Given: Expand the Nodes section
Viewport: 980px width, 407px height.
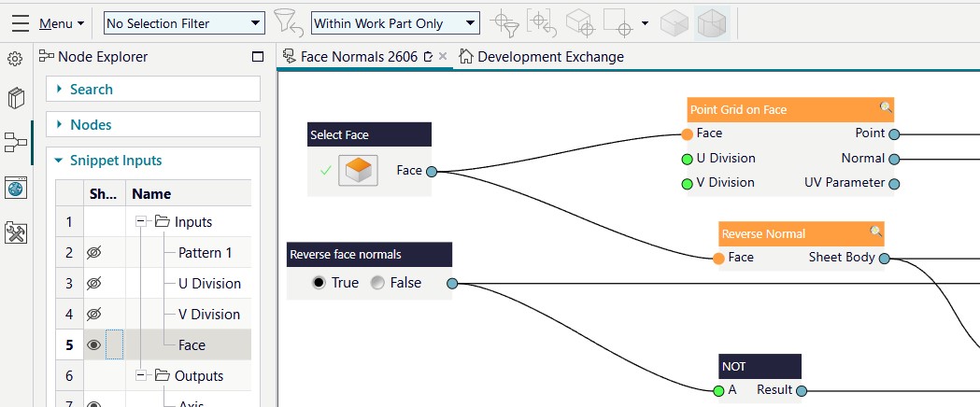Looking at the screenshot, I should [x=153, y=125].
